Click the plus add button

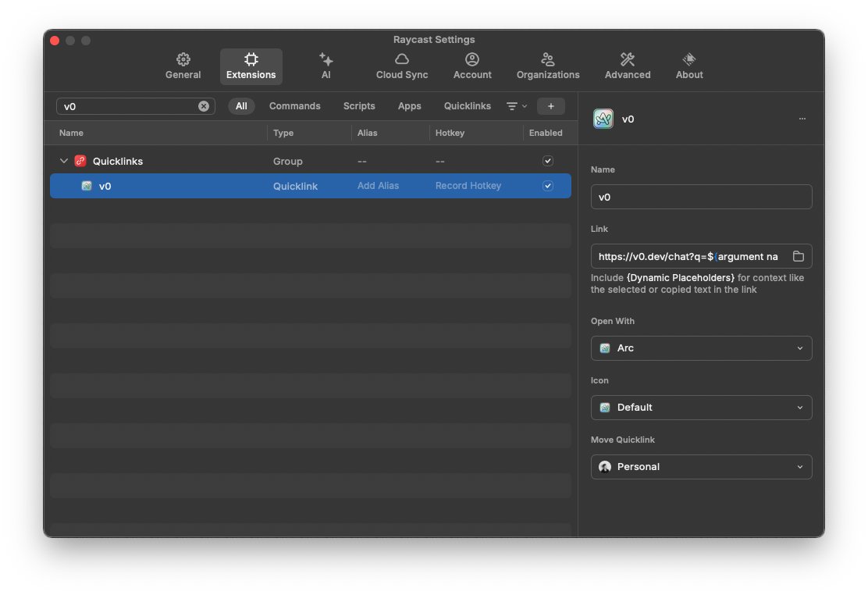coord(551,106)
